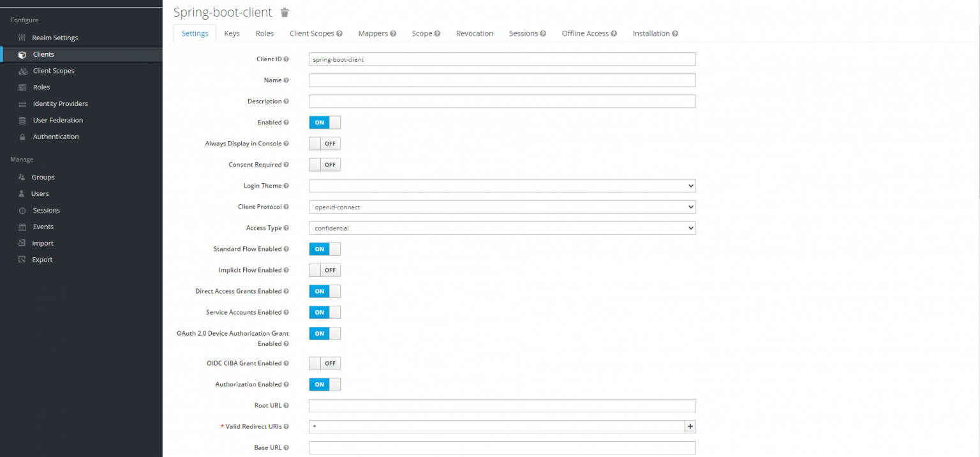Click the trash icon beside Spring-boot-client title

285,13
